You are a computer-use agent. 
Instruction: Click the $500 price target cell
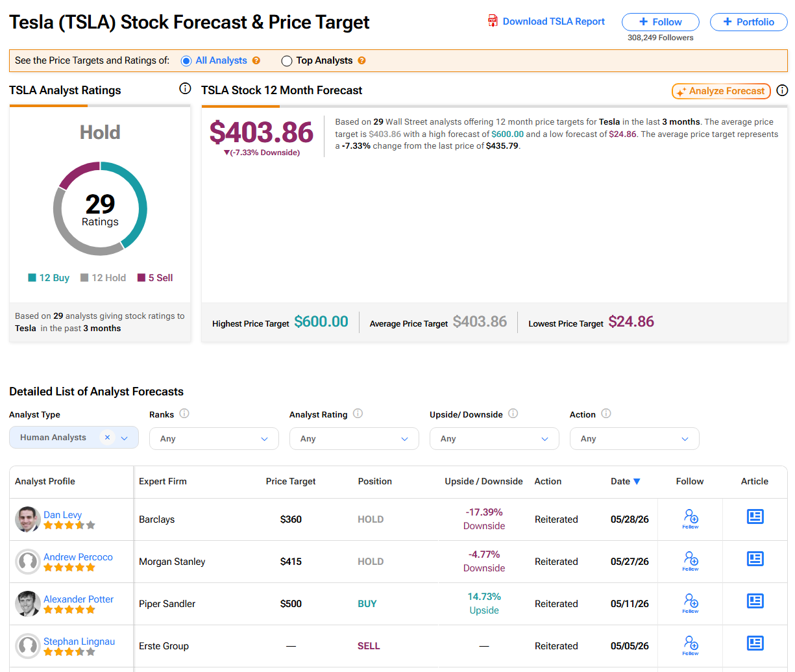[x=291, y=604]
